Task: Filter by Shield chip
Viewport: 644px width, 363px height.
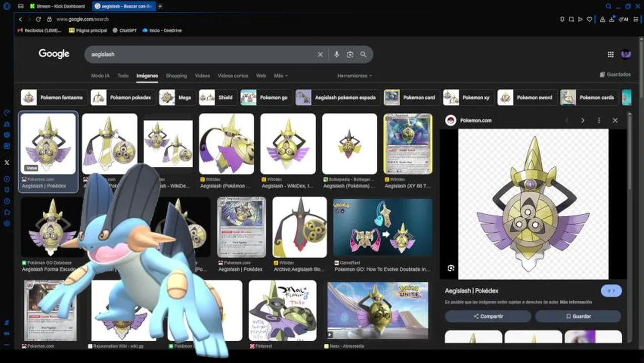Action: (x=218, y=98)
